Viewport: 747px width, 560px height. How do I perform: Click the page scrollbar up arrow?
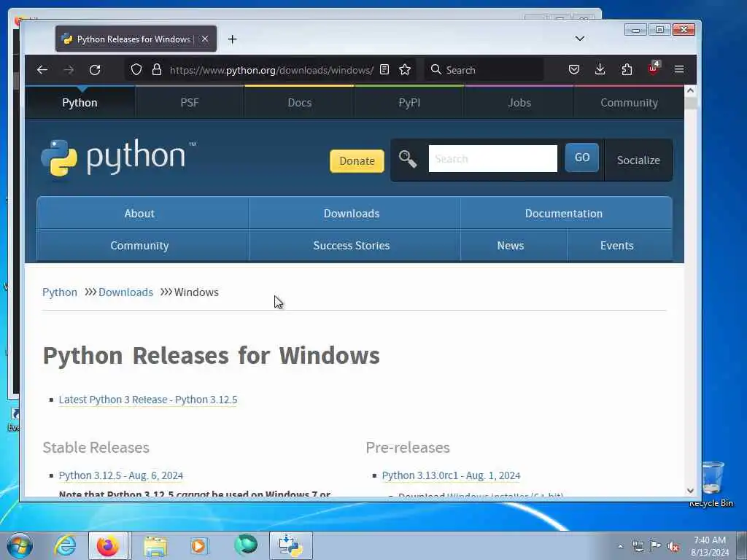coord(690,90)
